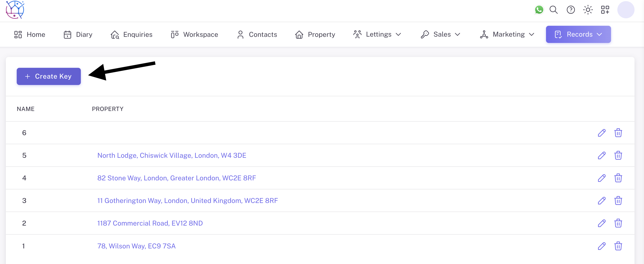Open the help question mark icon
The width and height of the screenshot is (644, 264).
pos(571,10)
